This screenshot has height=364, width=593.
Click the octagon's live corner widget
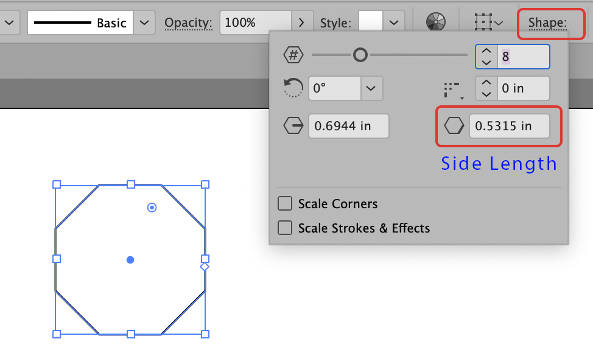[152, 208]
